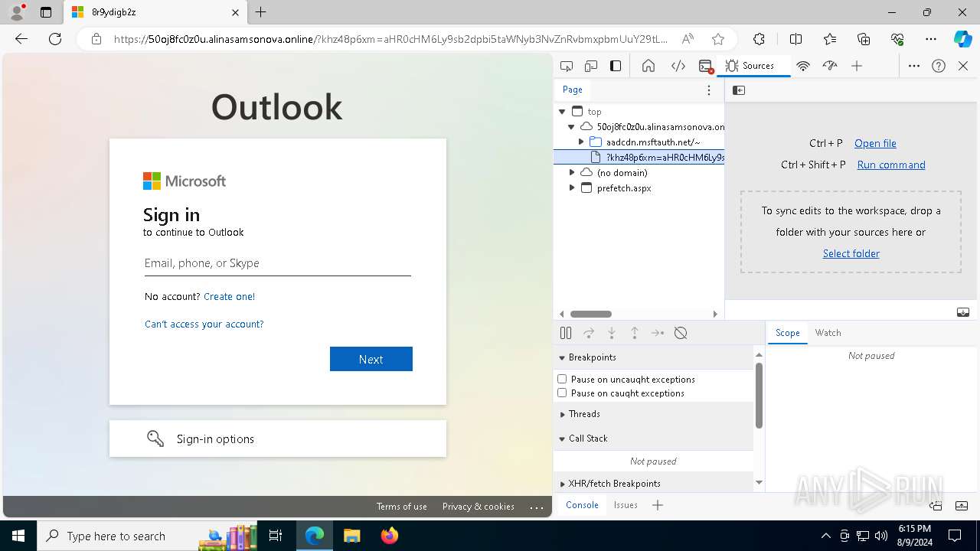Open the Elements tool icon
Image resolution: width=980 pixels, height=551 pixels.
(x=678, y=66)
